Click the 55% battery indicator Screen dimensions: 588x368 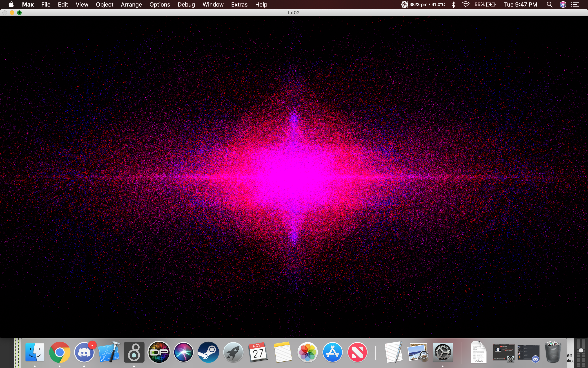[485, 4]
